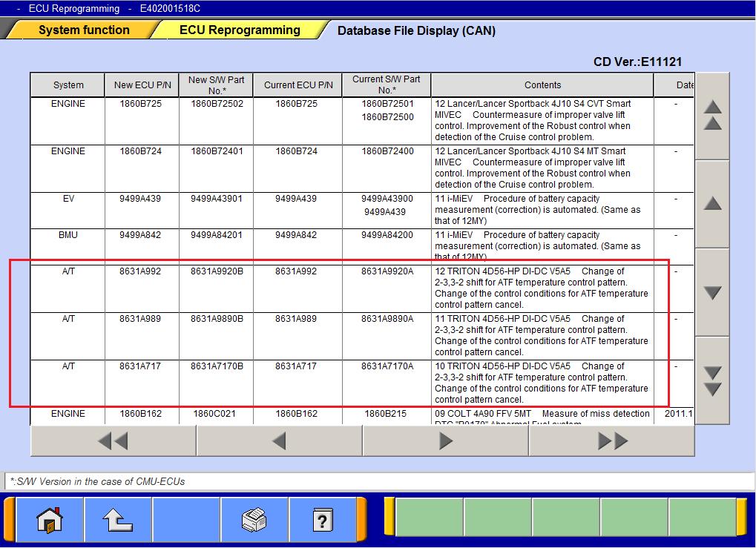756x548 pixels.
Task: Click the Contents column header
Action: (x=542, y=85)
